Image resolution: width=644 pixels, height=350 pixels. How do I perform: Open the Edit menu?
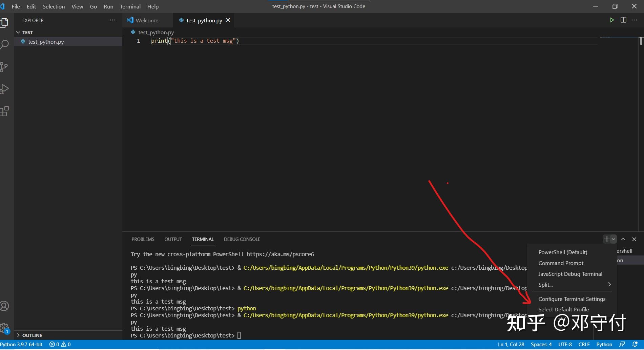[31, 6]
